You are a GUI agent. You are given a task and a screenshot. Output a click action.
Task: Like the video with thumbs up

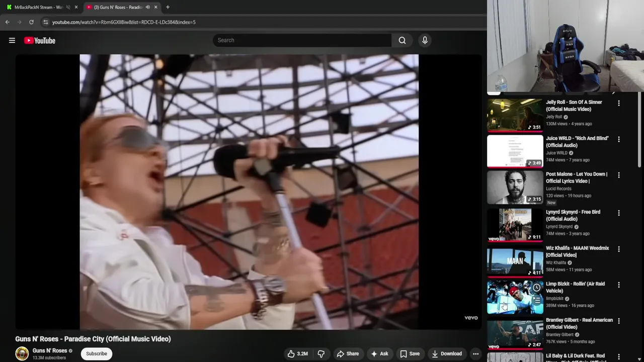(x=297, y=353)
